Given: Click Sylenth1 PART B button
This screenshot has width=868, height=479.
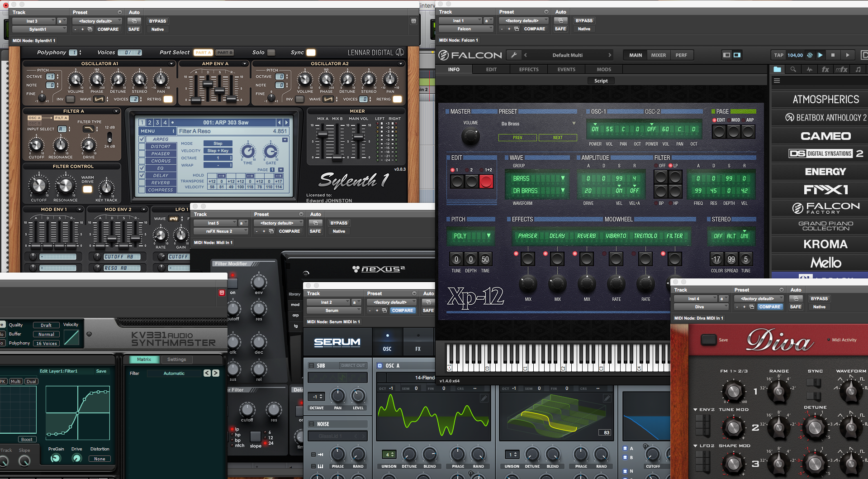Looking at the screenshot, I should pyautogui.click(x=224, y=53).
